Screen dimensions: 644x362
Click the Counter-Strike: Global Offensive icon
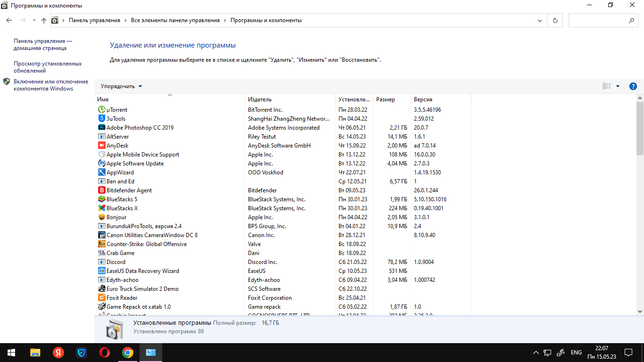tap(102, 244)
